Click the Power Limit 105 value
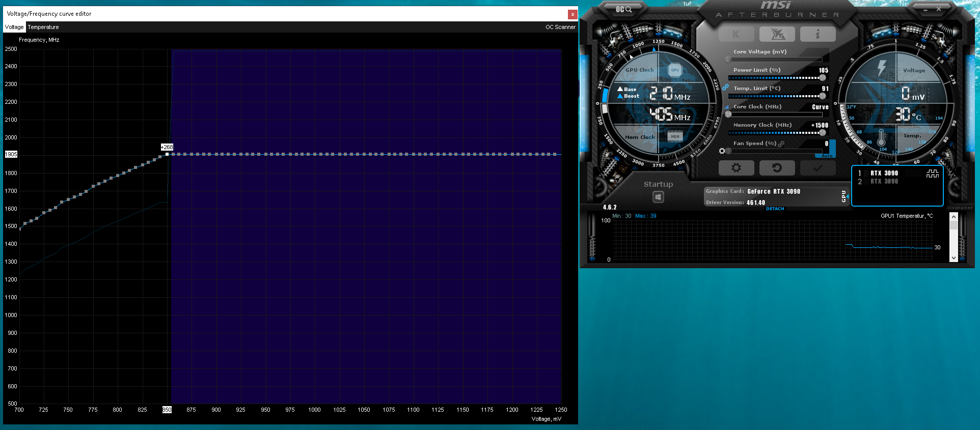Viewport: 980px width, 430px height. [x=824, y=70]
